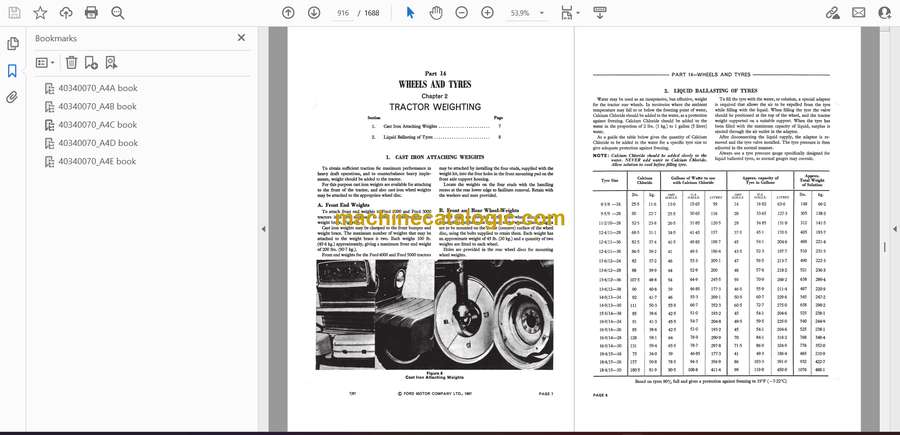This screenshot has width=900, height=435.
Task: Send the file by email
Action: [x=859, y=13]
